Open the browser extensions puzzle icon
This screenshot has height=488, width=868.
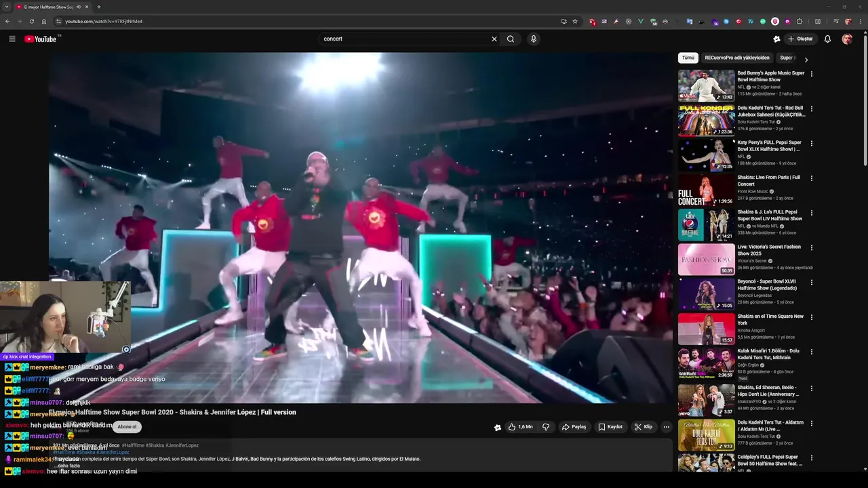tap(800, 21)
